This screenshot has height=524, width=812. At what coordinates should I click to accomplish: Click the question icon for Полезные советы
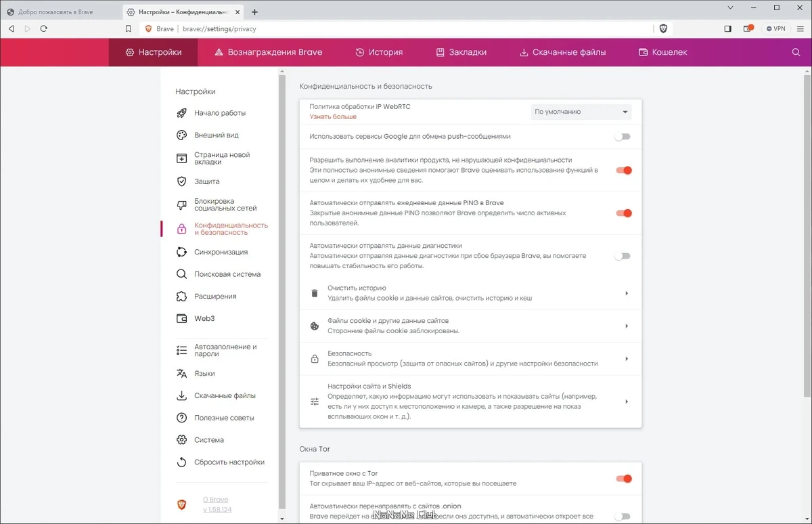point(181,418)
